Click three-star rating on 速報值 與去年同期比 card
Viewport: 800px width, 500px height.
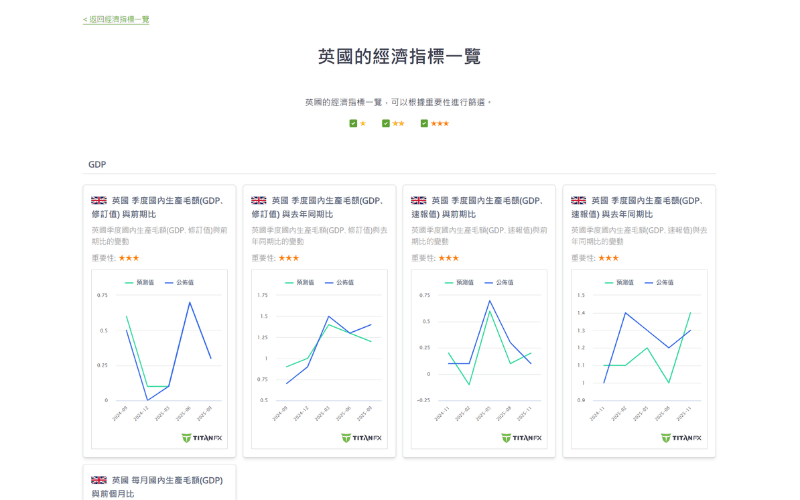pyautogui.click(x=608, y=258)
